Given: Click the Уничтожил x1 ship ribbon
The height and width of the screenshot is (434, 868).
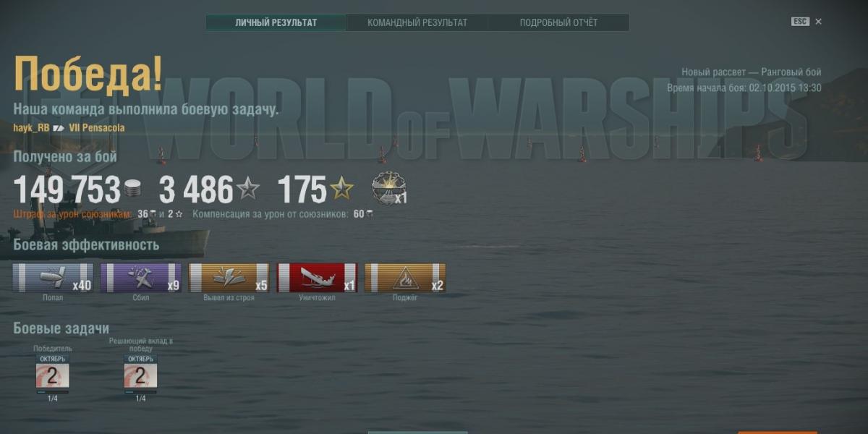Looking at the screenshot, I should coord(317,278).
